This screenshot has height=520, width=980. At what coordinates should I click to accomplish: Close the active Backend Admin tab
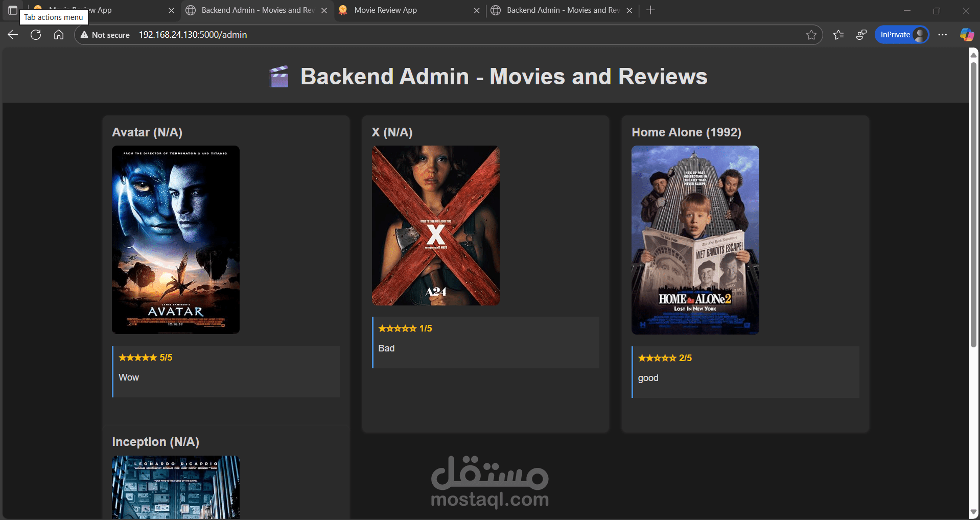324,10
